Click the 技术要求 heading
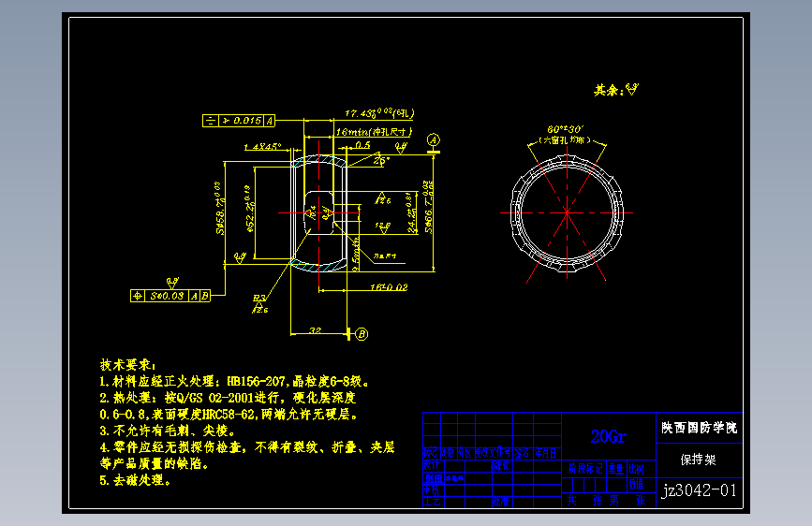This screenshot has width=812, height=526. pyautogui.click(x=127, y=364)
